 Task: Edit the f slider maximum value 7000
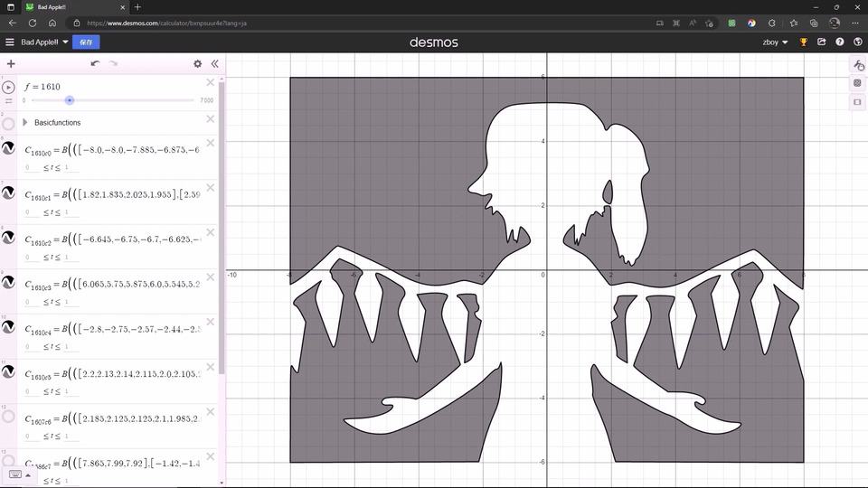(x=206, y=100)
